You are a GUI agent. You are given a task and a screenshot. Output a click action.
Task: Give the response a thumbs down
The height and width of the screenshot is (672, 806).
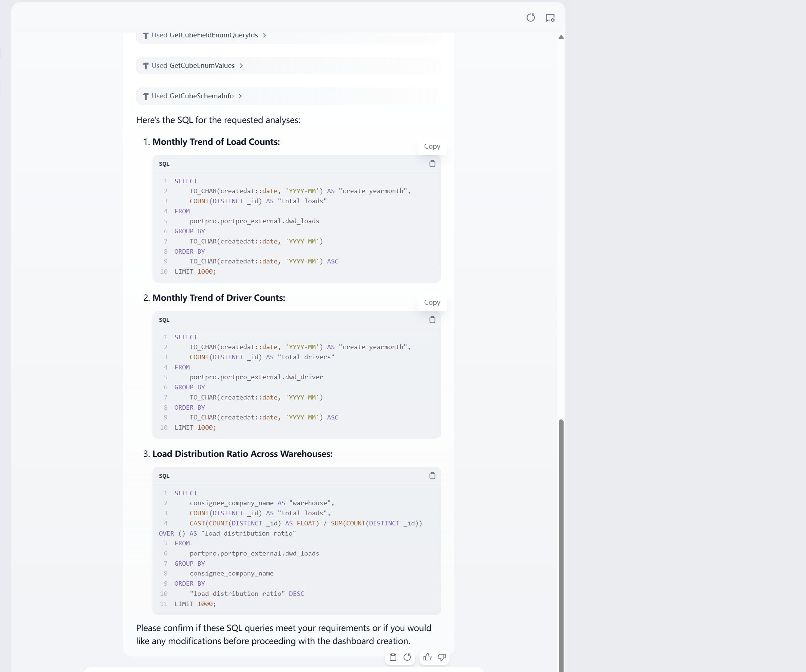(x=442, y=657)
